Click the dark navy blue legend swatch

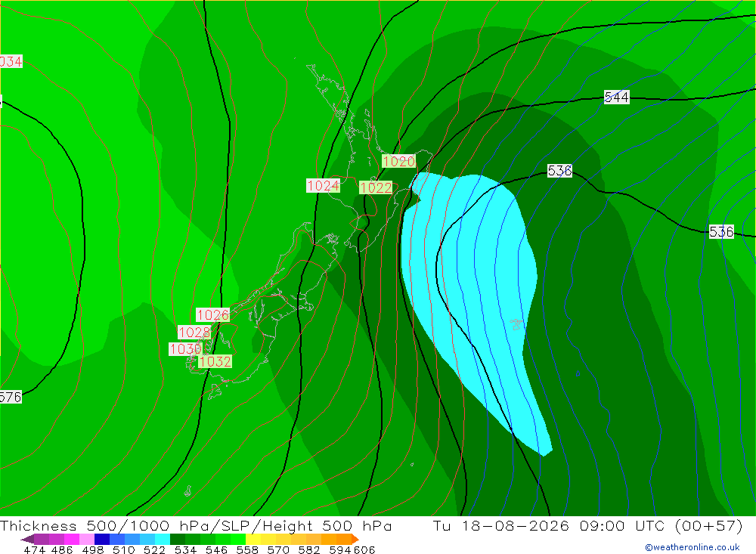coord(102,539)
